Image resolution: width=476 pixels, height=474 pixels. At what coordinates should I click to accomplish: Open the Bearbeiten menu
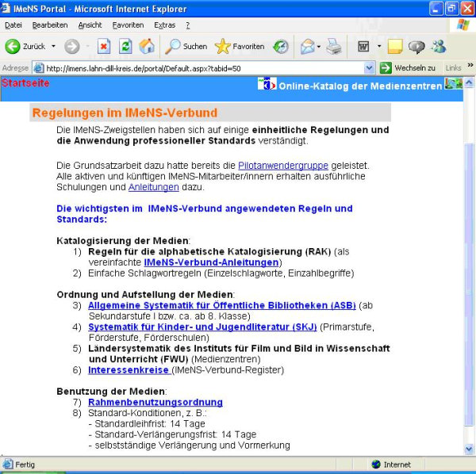(x=50, y=25)
